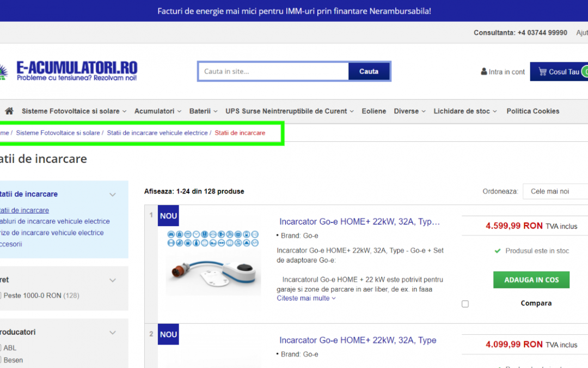Click the 4.099,99 RON price
Screen dimensions: 588x368
tap(514, 345)
